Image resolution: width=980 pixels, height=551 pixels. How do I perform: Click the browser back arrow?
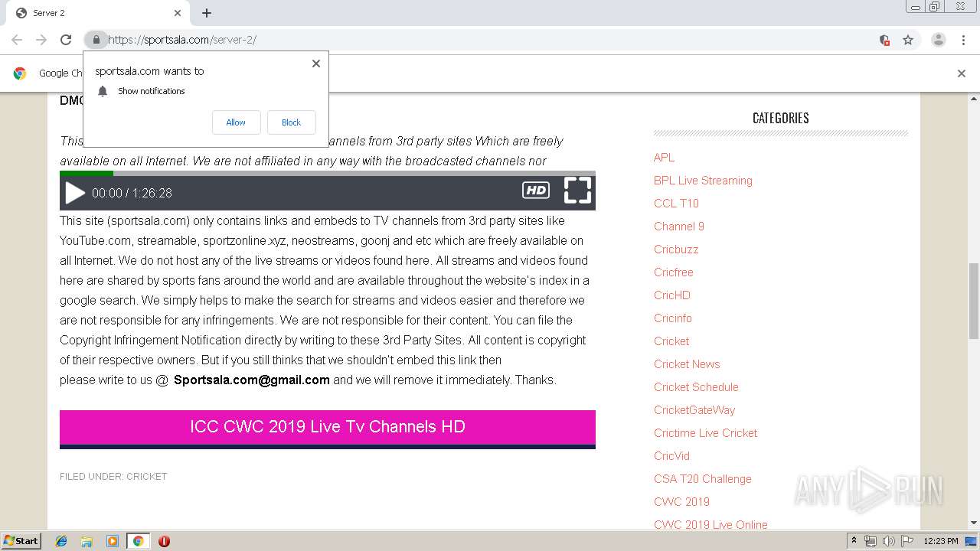[x=17, y=40]
